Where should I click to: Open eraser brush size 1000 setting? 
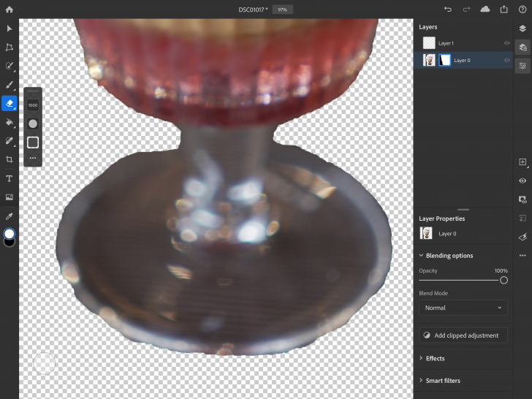coord(33,105)
